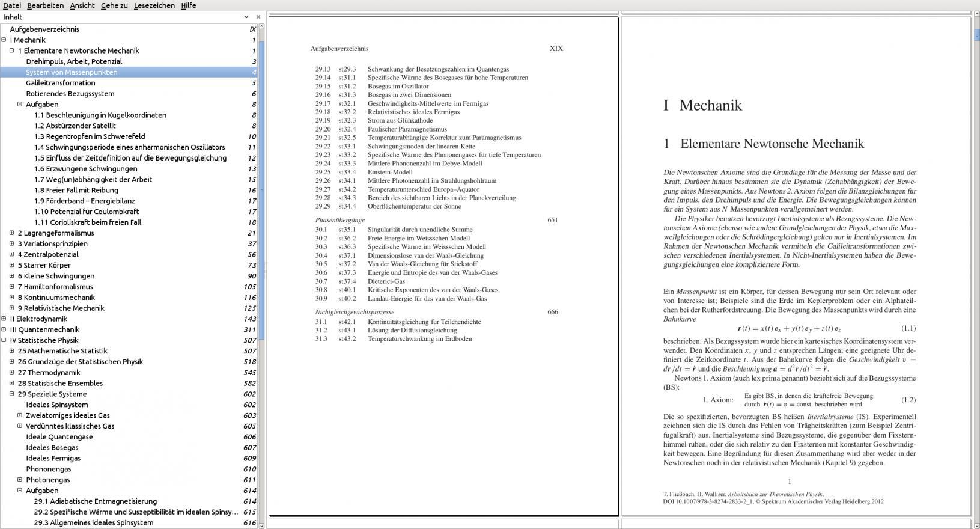Open the Gehe zu menu
Screen dimensions: 980x529
114,5
